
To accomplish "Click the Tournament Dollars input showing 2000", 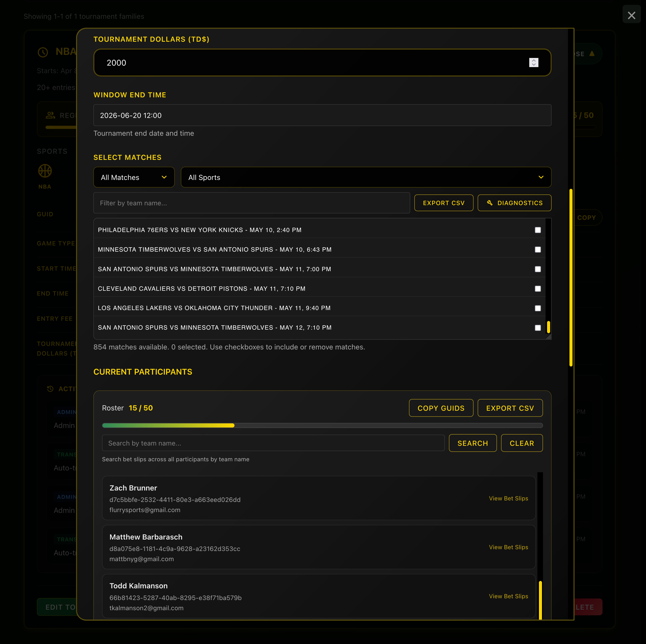I will (322, 63).
